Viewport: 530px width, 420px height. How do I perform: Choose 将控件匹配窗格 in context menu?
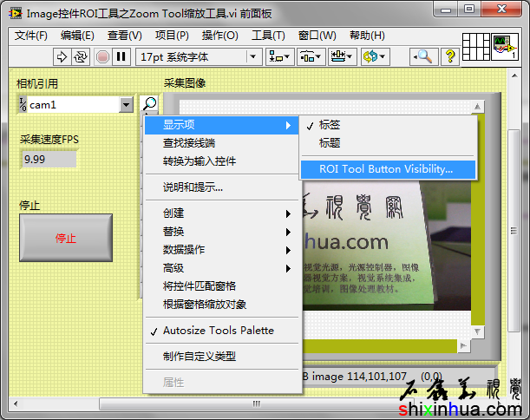point(221,286)
